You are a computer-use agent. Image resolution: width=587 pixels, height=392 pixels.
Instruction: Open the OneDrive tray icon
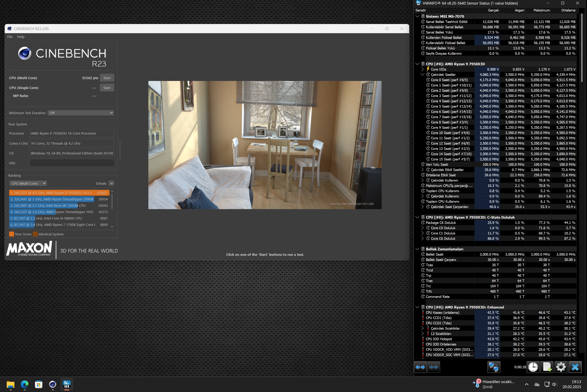coord(537,384)
